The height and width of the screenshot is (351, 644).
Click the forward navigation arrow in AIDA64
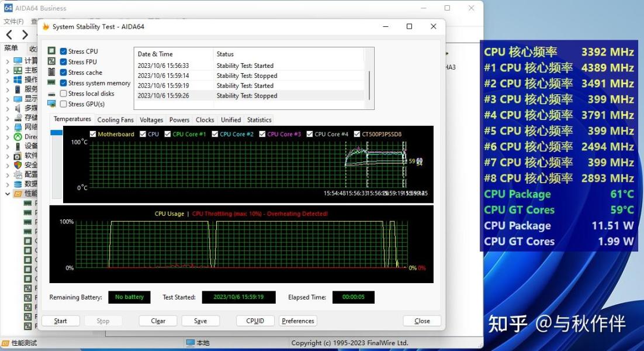pyautogui.click(x=25, y=35)
